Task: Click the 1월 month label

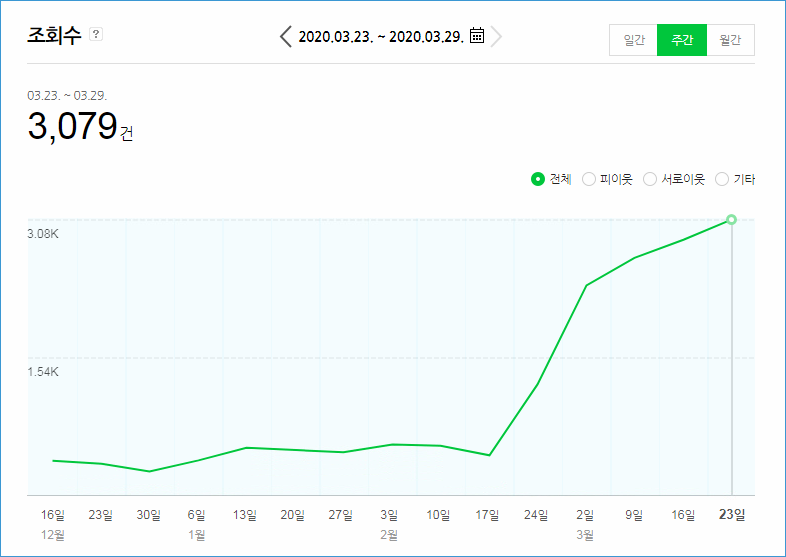Action: pos(196,535)
